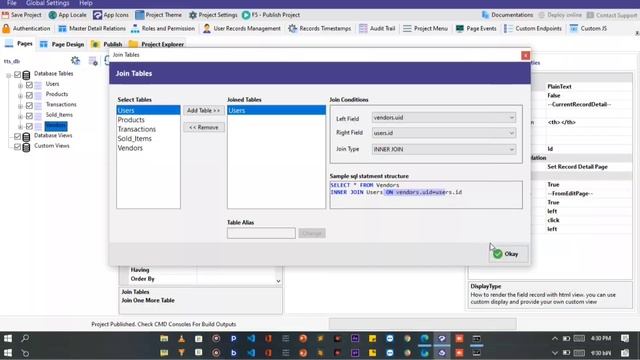
Task: Switch to the Publish tab
Action: click(x=107, y=44)
